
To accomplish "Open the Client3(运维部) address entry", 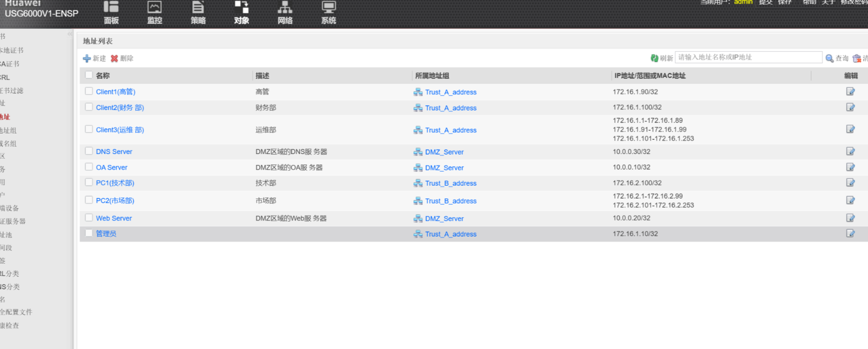I will tap(120, 130).
